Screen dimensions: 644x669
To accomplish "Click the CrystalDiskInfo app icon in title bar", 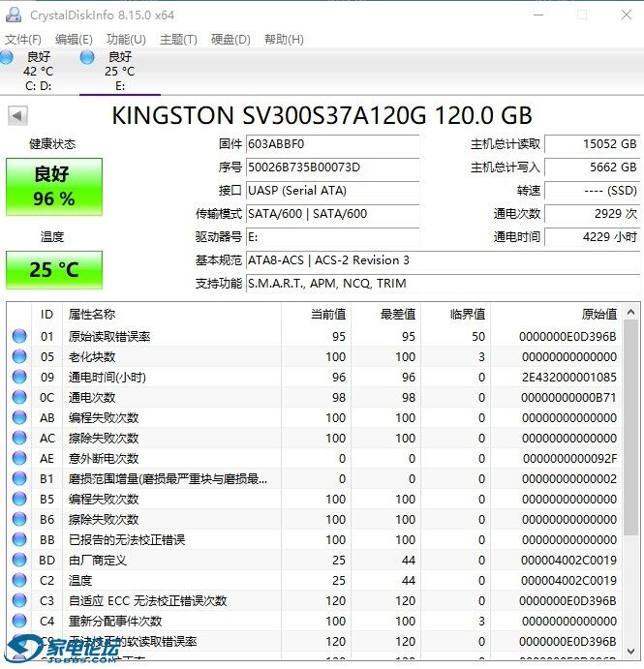I will point(14,15).
